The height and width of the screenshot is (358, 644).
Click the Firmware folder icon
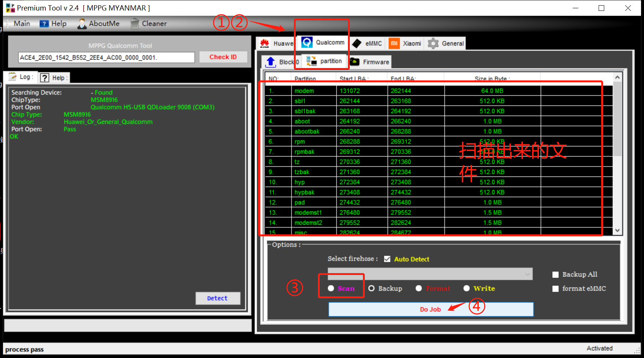point(355,62)
